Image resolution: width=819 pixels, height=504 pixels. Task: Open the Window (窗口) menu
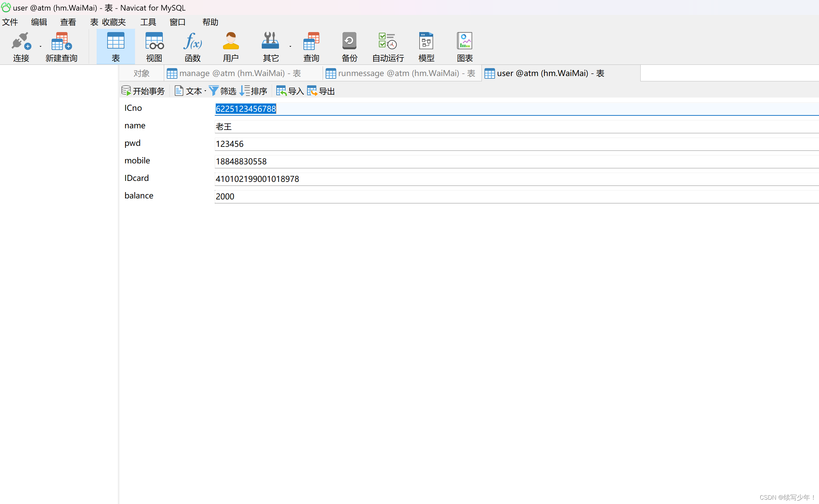pos(177,22)
